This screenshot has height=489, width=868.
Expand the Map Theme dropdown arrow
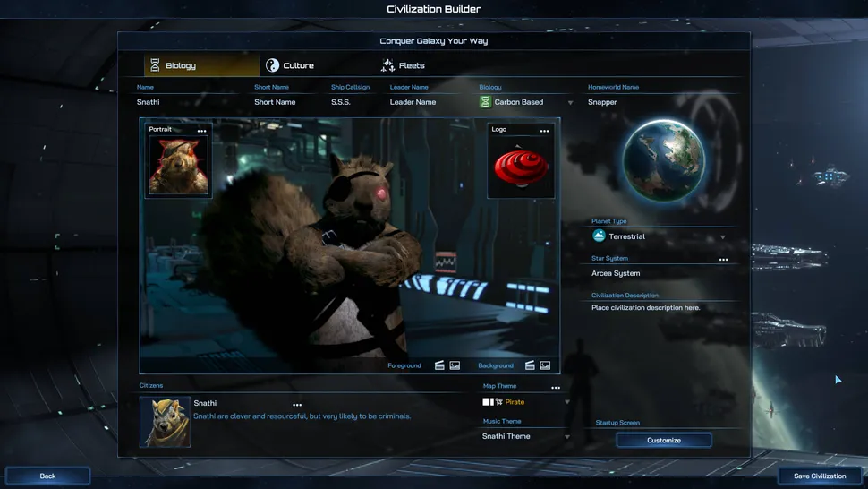tap(566, 402)
